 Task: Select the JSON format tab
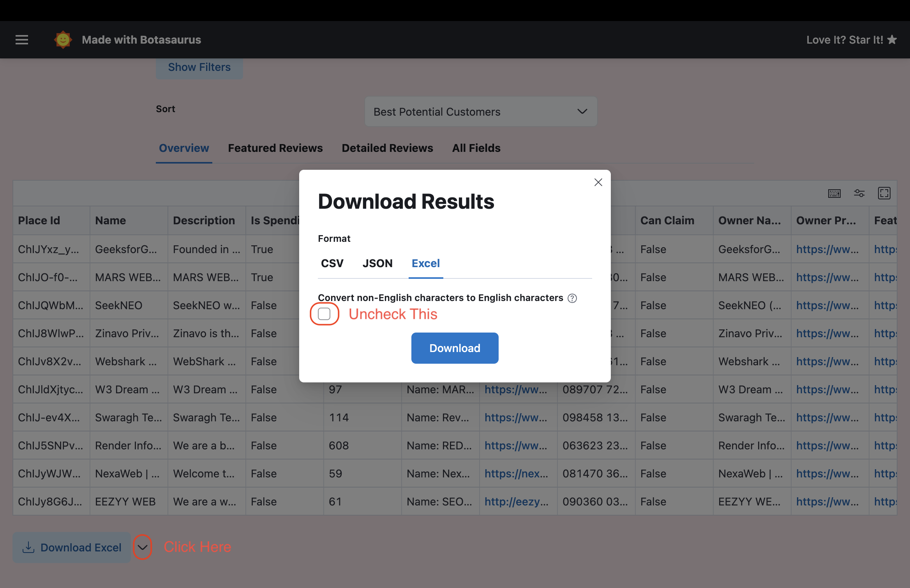click(x=377, y=264)
